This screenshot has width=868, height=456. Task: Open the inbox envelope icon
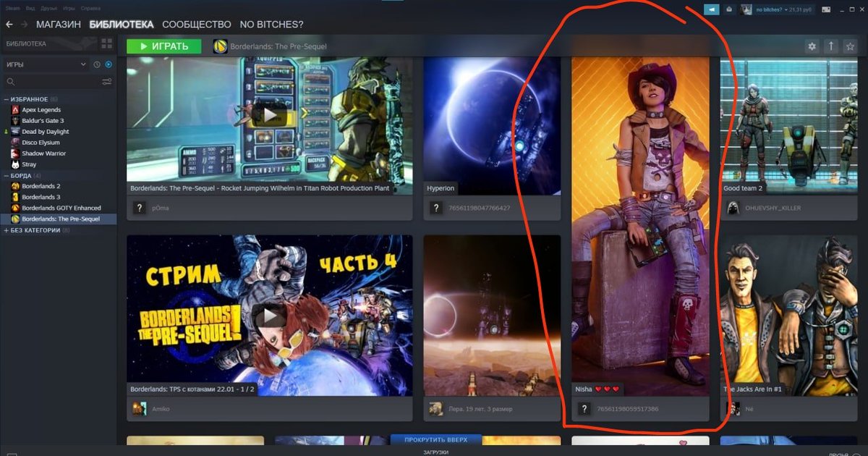(729, 9)
